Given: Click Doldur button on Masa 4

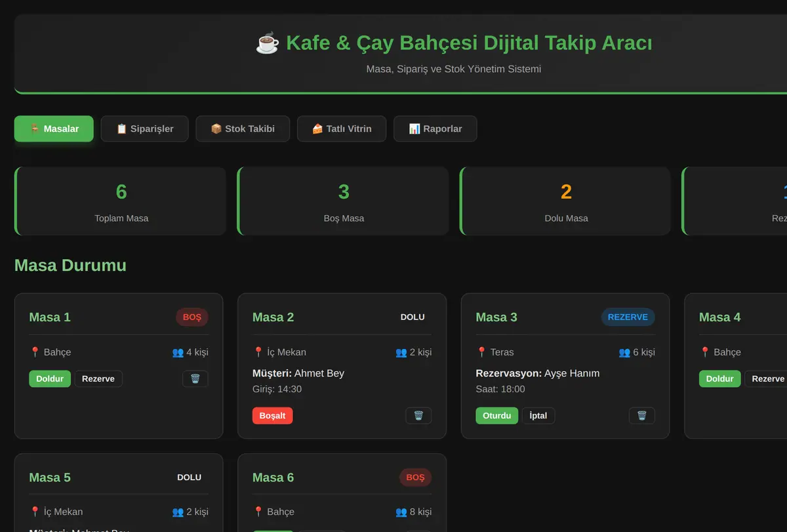Looking at the screenshot, I should 719,379.
